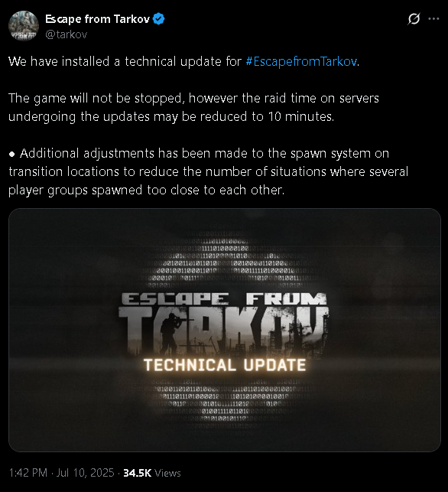448x492 pixels.
Task: Open the three-dot more options menu
Action: (434, 19)
